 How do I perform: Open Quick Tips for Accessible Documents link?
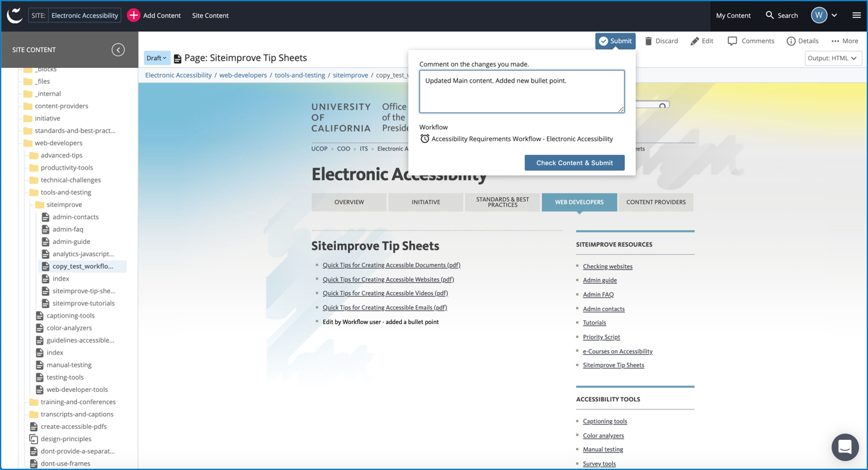[391, 265]
